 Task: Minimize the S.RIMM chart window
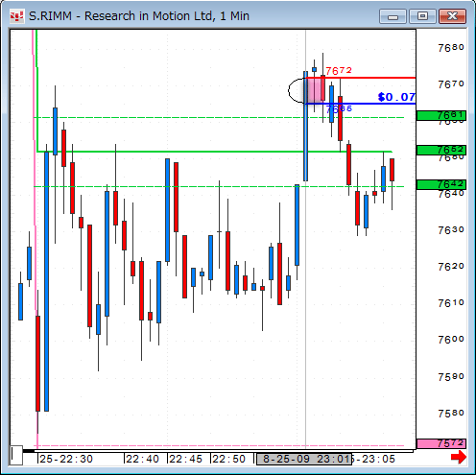click(393, 16)
